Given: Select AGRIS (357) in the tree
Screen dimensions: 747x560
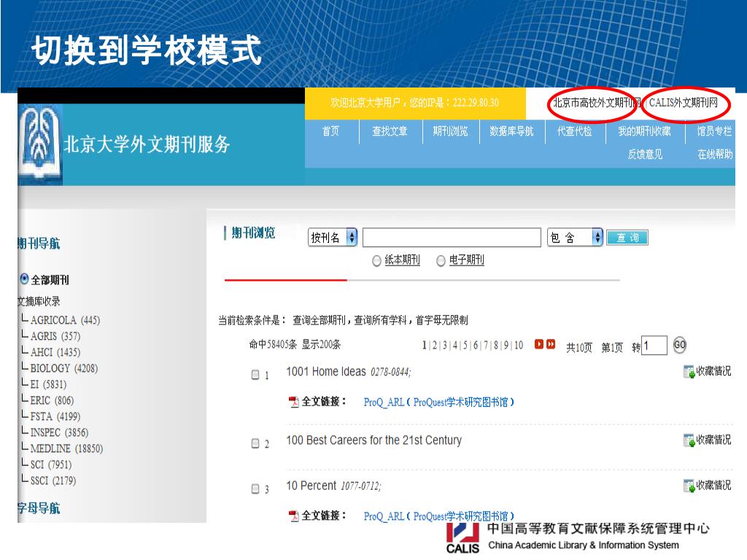Looking at the screenshot, I should click(x=55, y=336).
